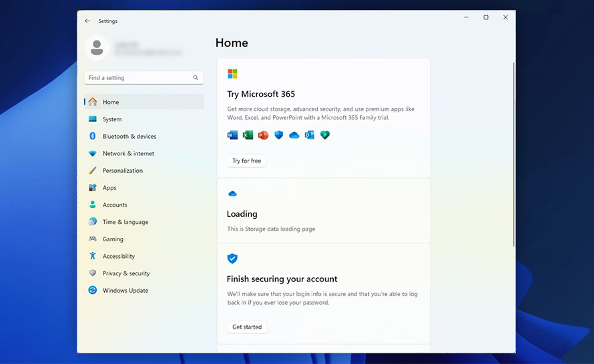Click the Family Safety heart icon
The height and width of the screenshot is (364, 594).
pos(324,135)
